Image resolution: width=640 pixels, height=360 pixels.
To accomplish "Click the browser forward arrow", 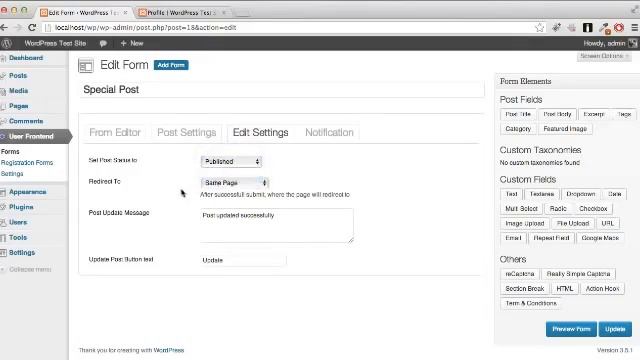I will (18, 28).
